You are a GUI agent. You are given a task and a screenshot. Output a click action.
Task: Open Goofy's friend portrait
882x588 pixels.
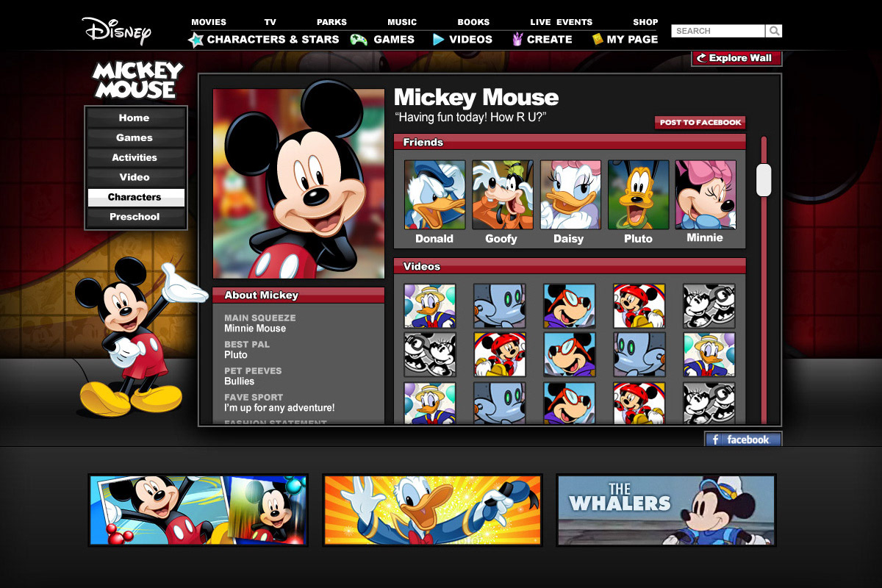(x=503, y=195)
